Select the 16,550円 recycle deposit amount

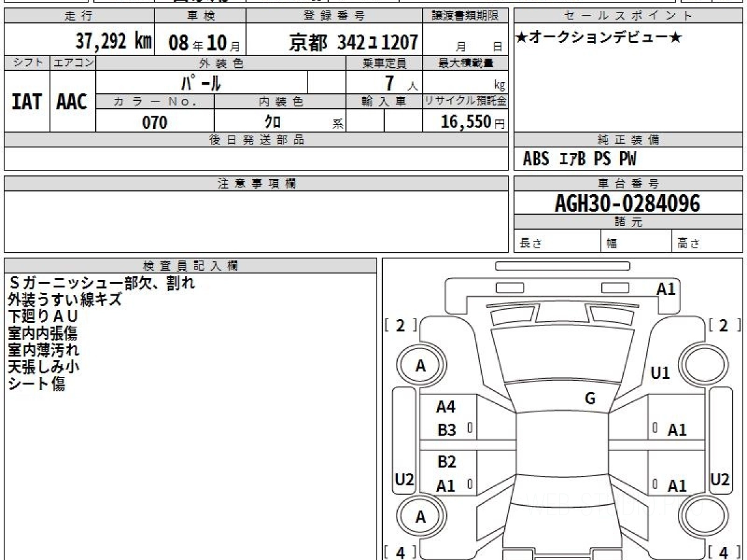pos(473,122)
